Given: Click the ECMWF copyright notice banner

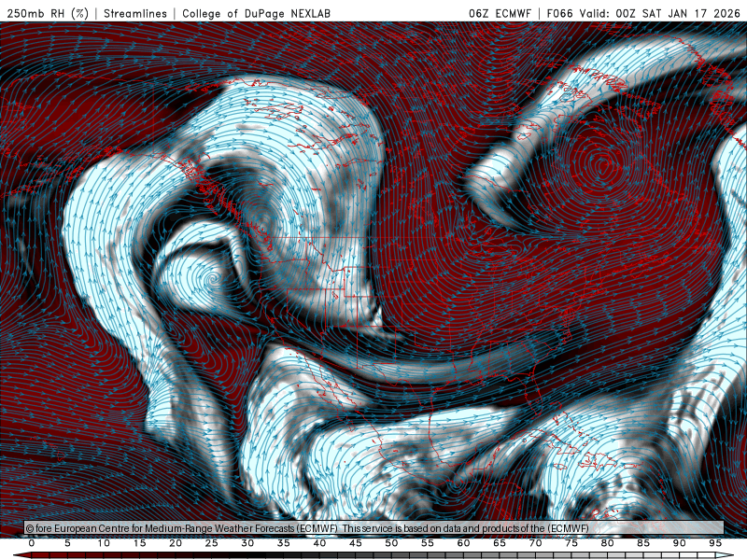Looking at the screenshot, I should (374, 528).
